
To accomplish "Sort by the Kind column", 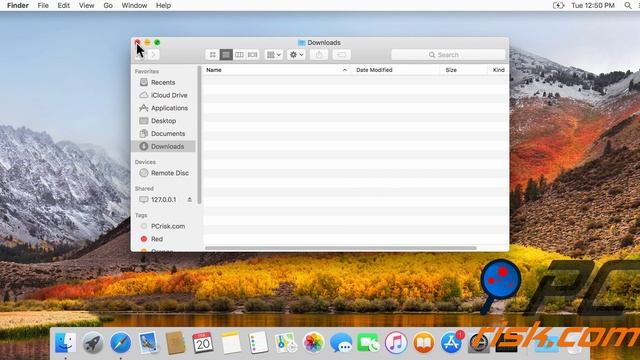I will pos(498,70).
